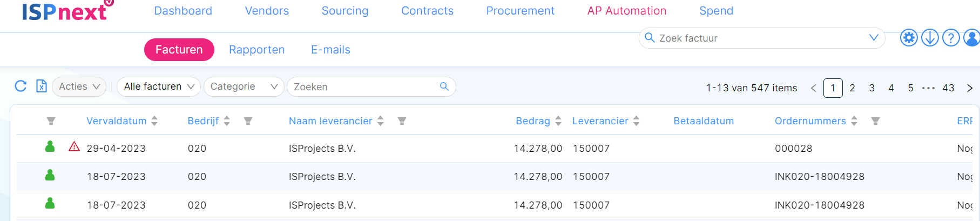Viewport: 980px width, 221px height.
Task: Export invoices to Excel file
Action: (42, 86)
